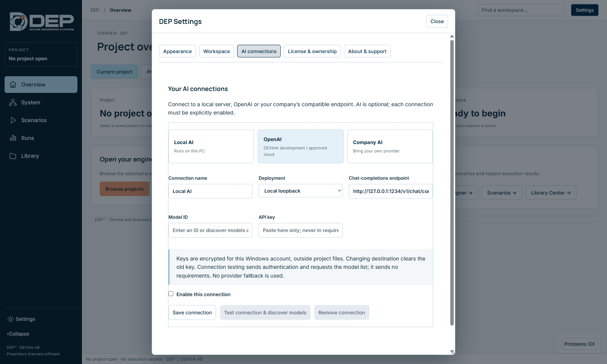Open the Workspace settings tab
Viewport: 607px width, 364px height.
[217, 51]
